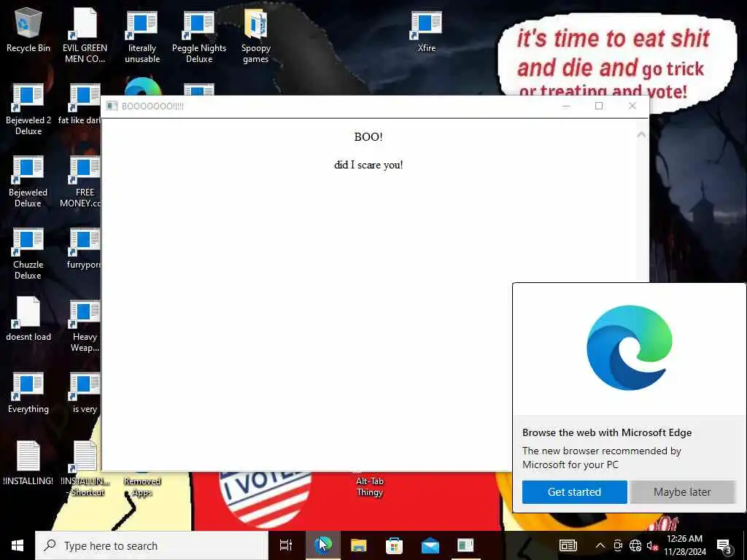Viewport: 747px width, 560px height.
Task: Maximize the BOOOOOOOO!!!!! window
Action: pos(599,106)
